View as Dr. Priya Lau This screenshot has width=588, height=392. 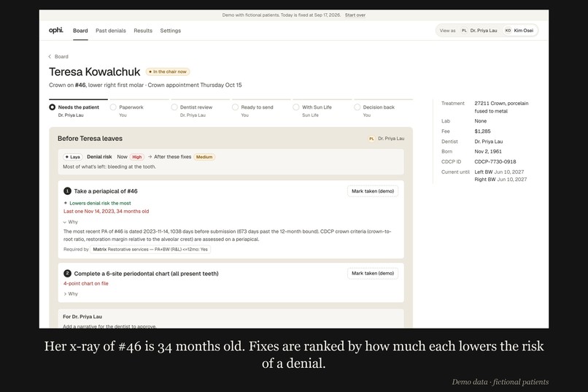tap(479, 31)
